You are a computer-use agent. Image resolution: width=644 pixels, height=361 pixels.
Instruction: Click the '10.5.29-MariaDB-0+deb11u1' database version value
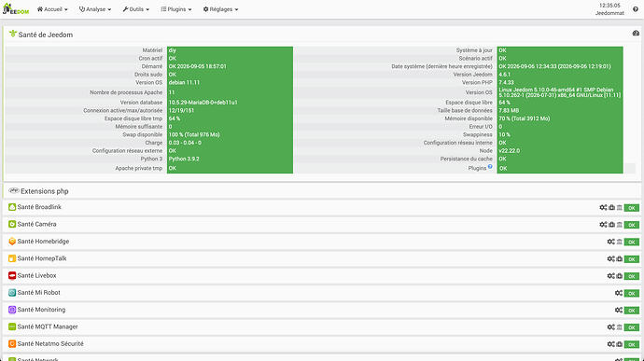click(x=203, y=103)
